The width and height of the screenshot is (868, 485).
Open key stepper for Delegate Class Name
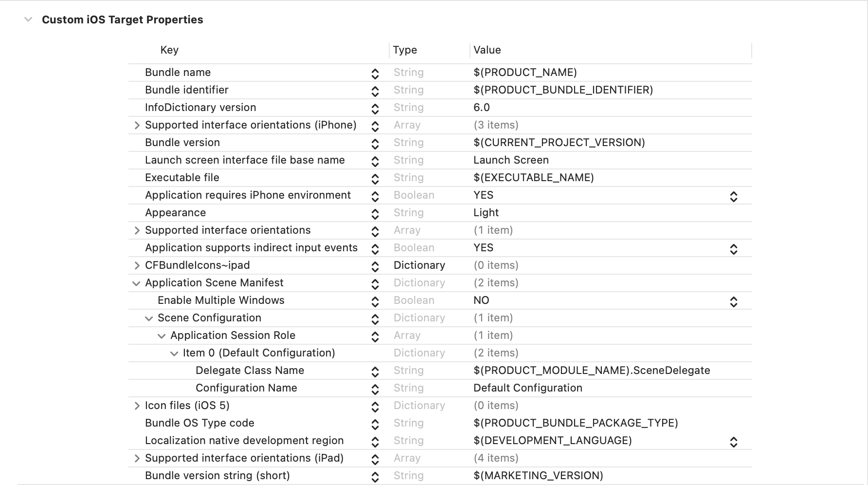375,372
